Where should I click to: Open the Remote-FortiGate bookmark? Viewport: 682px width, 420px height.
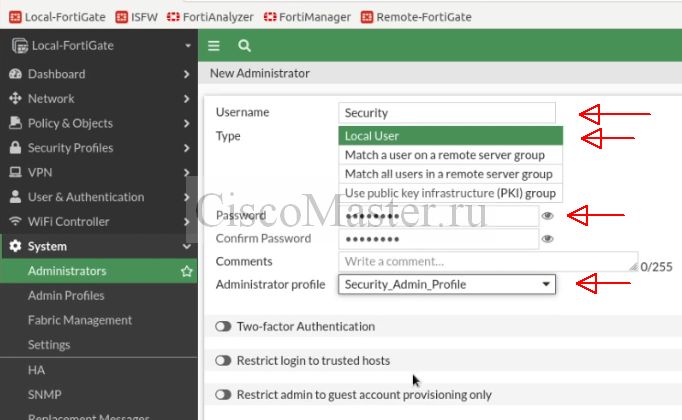(416, 17)
